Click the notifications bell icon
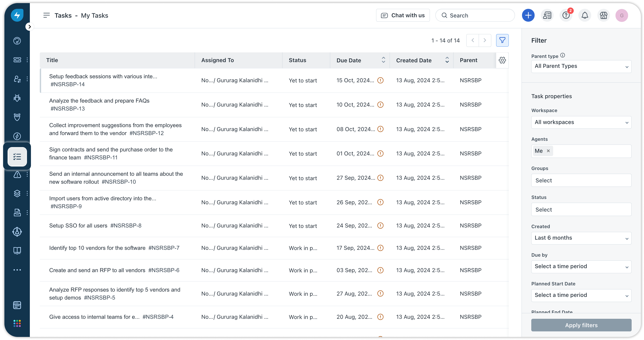 (x=585, y=15)
